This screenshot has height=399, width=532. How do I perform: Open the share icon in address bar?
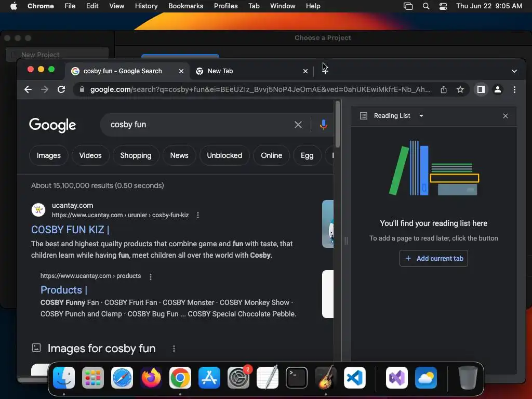(x=444, y=89)
